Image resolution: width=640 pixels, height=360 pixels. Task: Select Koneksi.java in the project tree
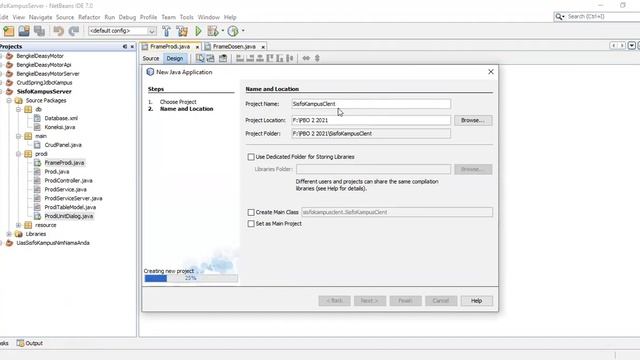(x=60, y=127)
